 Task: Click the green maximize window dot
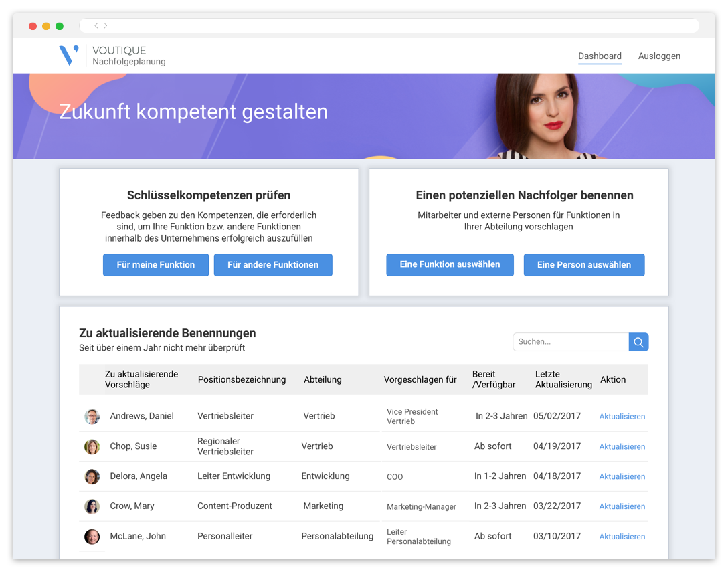[x=60, y=27]
